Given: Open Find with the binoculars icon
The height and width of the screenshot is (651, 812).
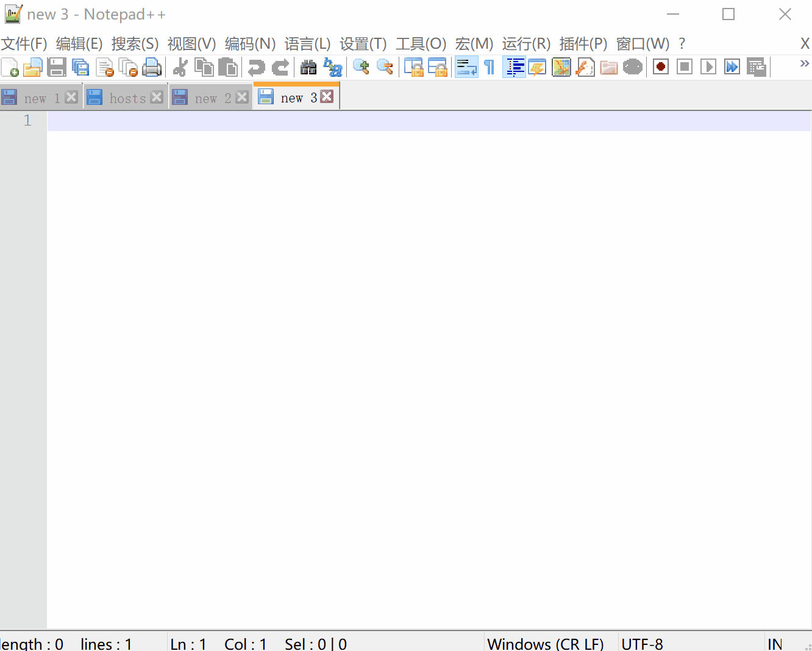Looking at the screenshot, I should (309, 67).
